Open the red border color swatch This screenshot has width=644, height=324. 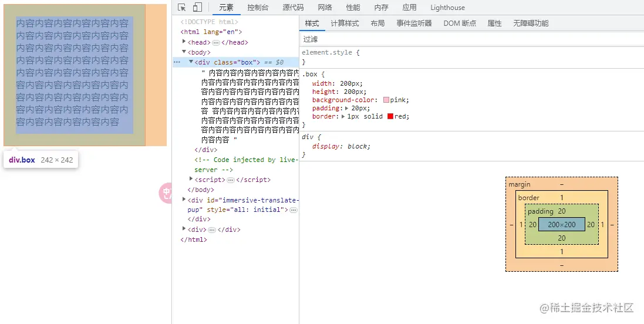(390, 116)
